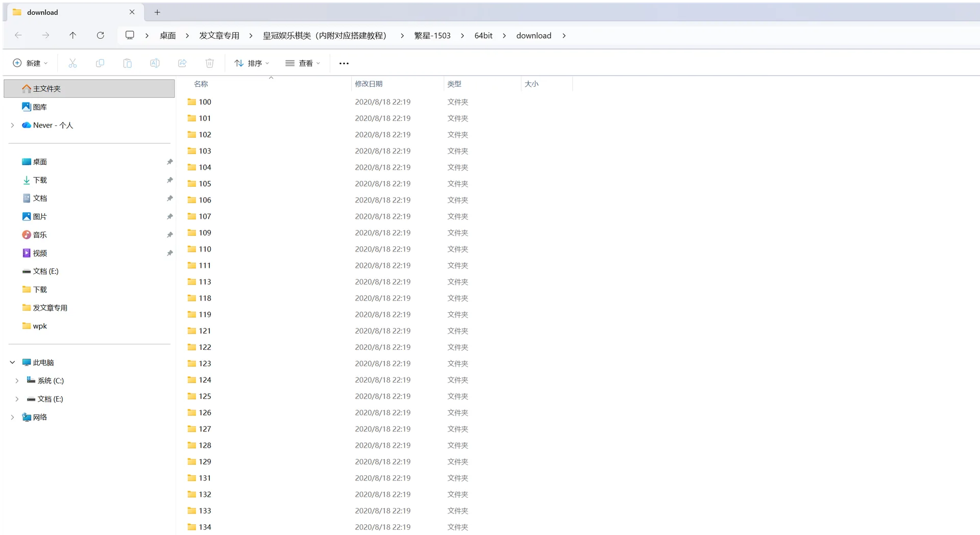This screenshot has width=980, height=535.
Task: Refresh the current folder view
Action: pos(101,35)
